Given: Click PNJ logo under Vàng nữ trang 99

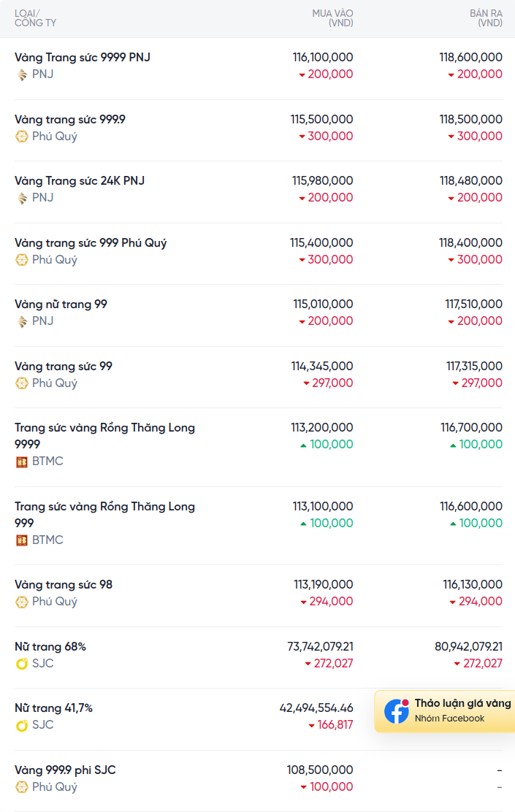Looking at the screenshot, I should coord(22,321).
